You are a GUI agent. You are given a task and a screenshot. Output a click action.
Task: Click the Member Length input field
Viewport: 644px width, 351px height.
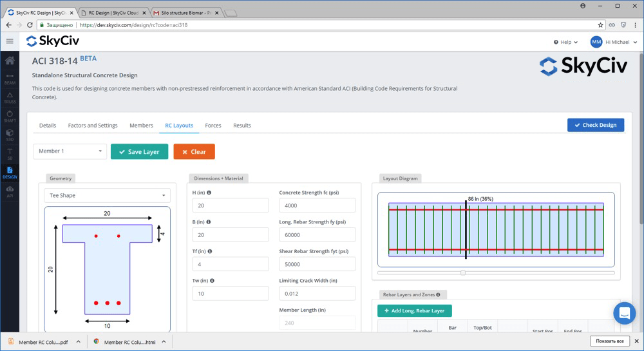[x=317, y=323]
